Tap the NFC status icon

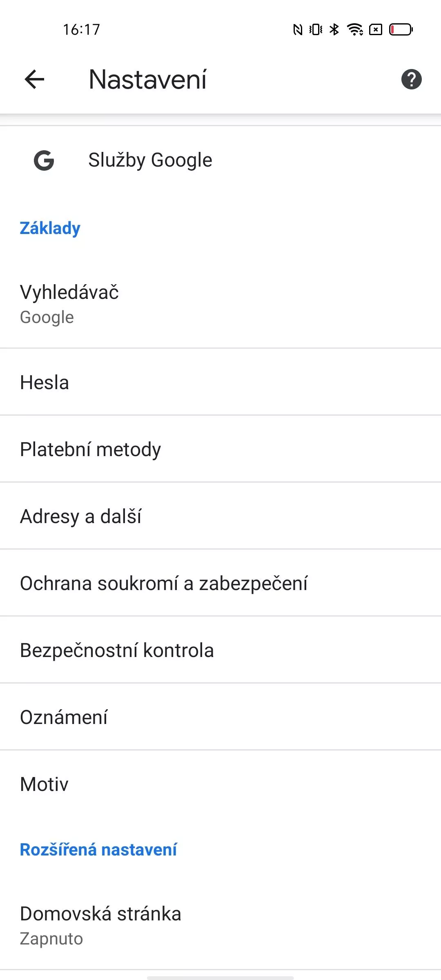coord(298,29)
